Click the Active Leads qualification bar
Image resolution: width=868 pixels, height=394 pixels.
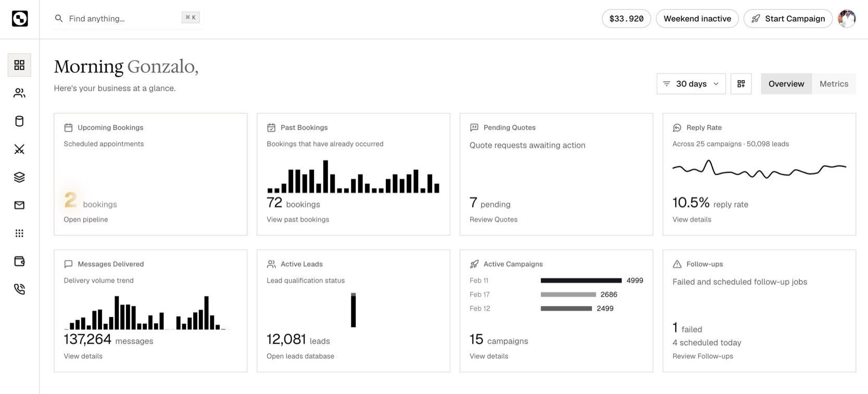coord(353,310)
